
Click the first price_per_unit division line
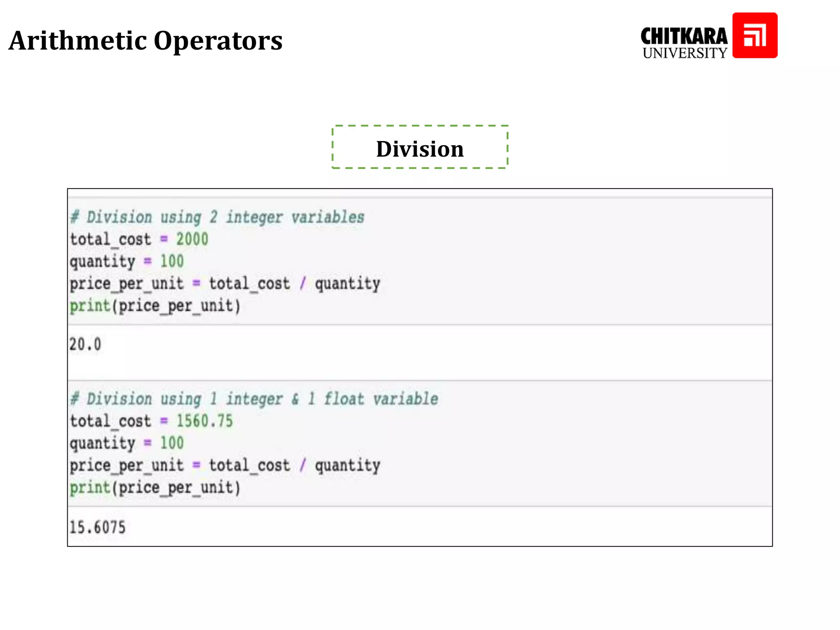tap(225, 283)
